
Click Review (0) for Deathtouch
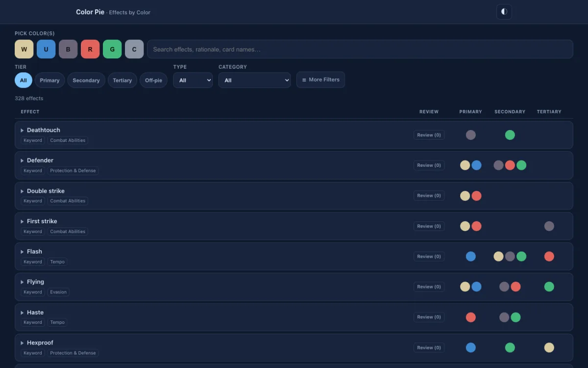click(429, 135)
